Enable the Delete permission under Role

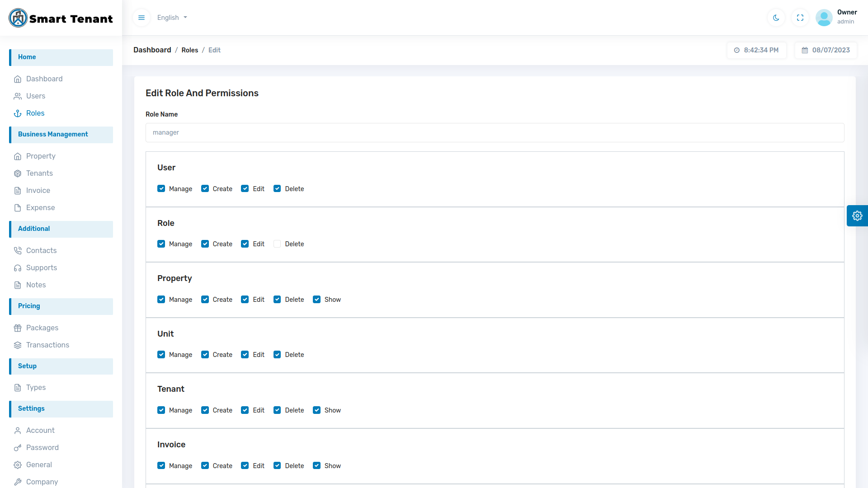tap(277, 244)
